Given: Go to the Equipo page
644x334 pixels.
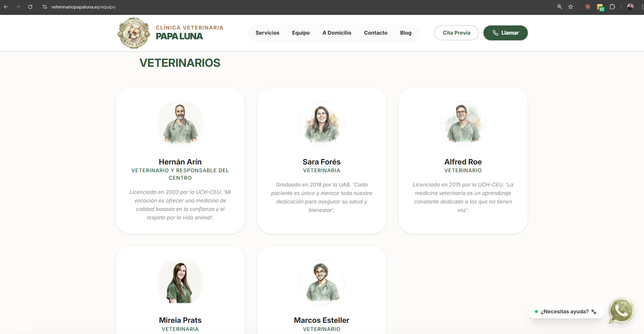Looking at the screenshot, I should coord(300,33).
